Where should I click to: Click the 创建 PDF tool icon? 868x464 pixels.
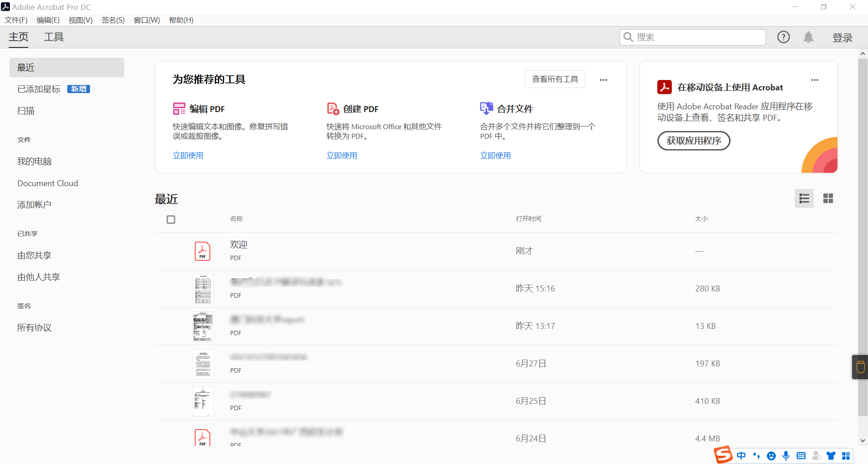333,108
